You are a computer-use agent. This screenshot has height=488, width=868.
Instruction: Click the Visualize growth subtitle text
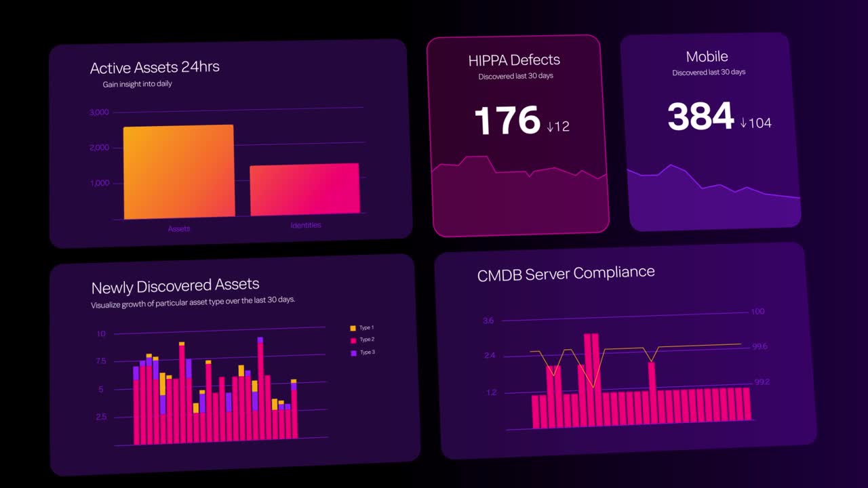tap(193, 302)
